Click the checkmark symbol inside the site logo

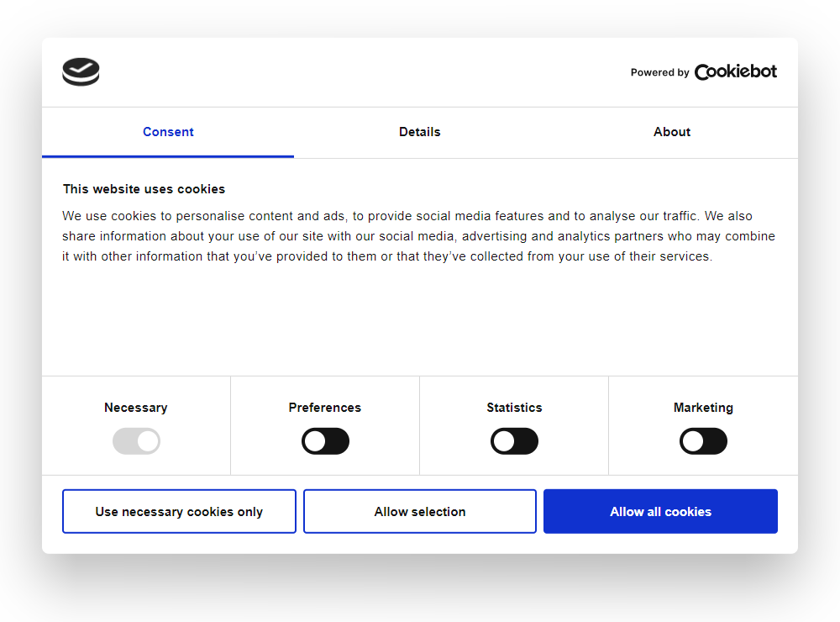(x=80, y=70)
